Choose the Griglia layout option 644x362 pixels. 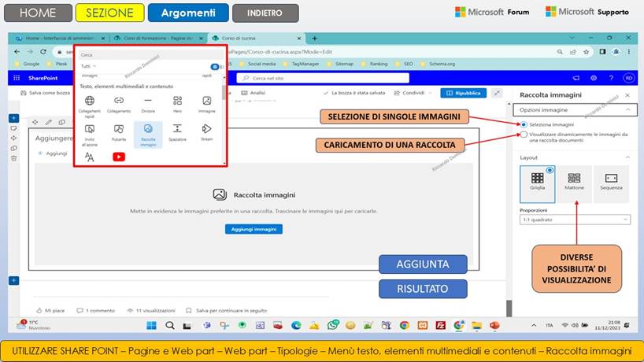point(537,184)
